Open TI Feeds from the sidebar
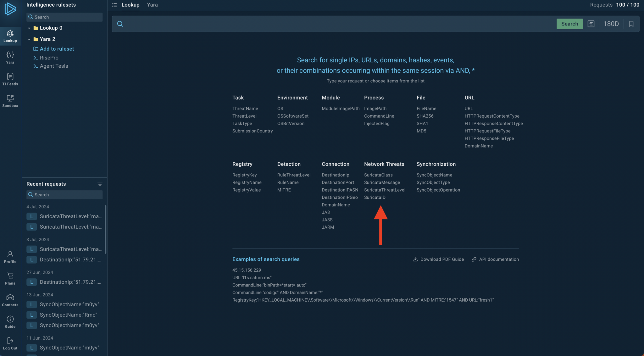644x356 pixels. point(10,79)
